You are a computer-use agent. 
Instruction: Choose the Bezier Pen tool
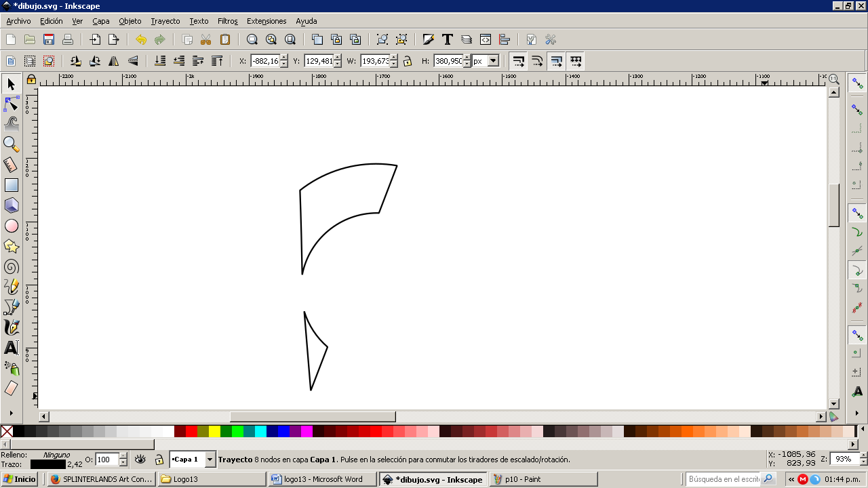coord(12,307)
